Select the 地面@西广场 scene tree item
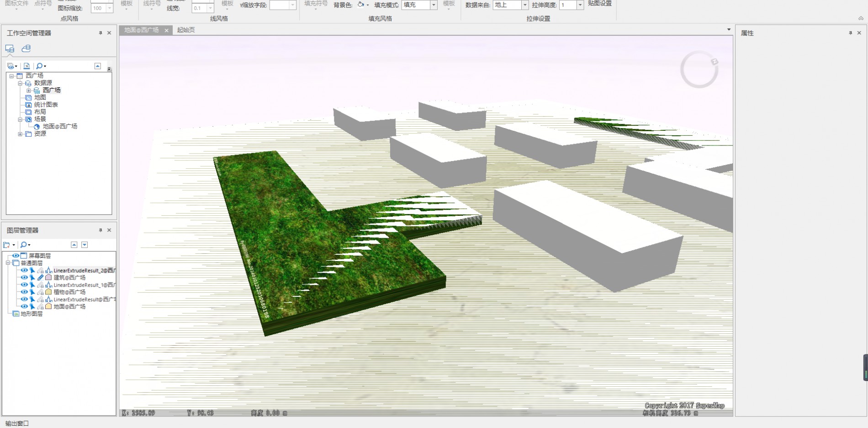Viewport: 868px width, 428px height. click(60, 127)
